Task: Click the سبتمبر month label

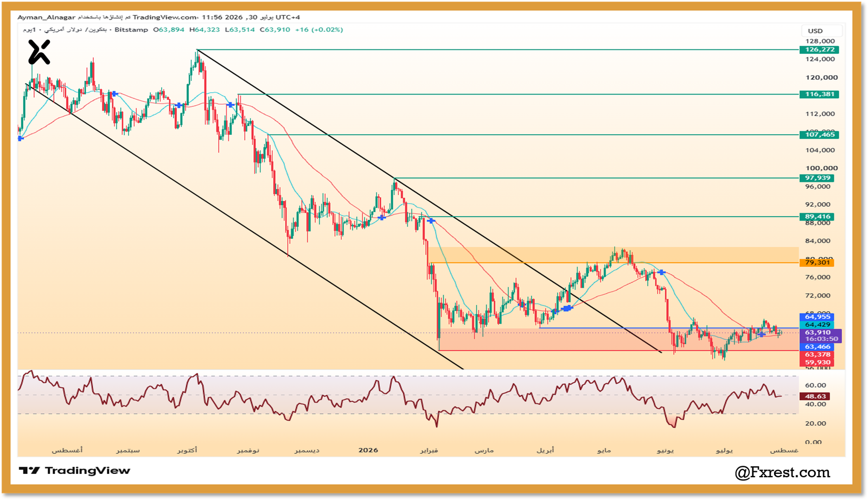Action: (x=128, y=451)
